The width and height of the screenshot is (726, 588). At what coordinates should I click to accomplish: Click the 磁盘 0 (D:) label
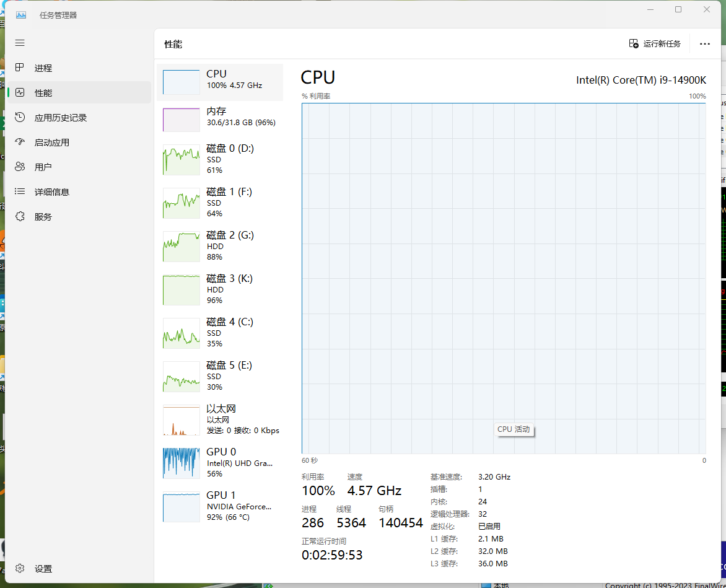click(230, 148)
